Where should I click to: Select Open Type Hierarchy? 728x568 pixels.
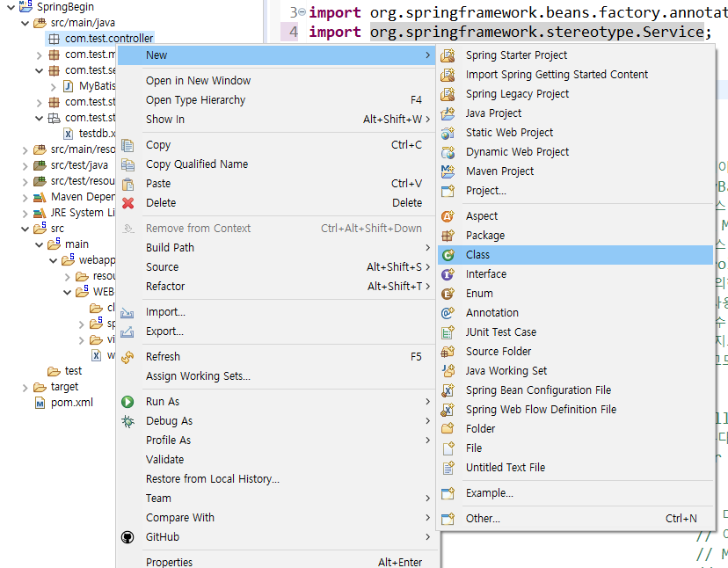point(276,100)
